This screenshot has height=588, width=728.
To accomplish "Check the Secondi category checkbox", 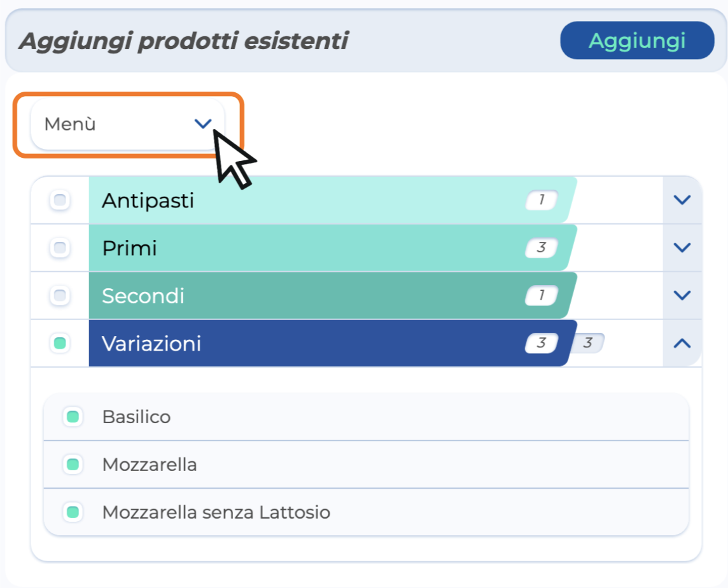I will tap(60, 296).
